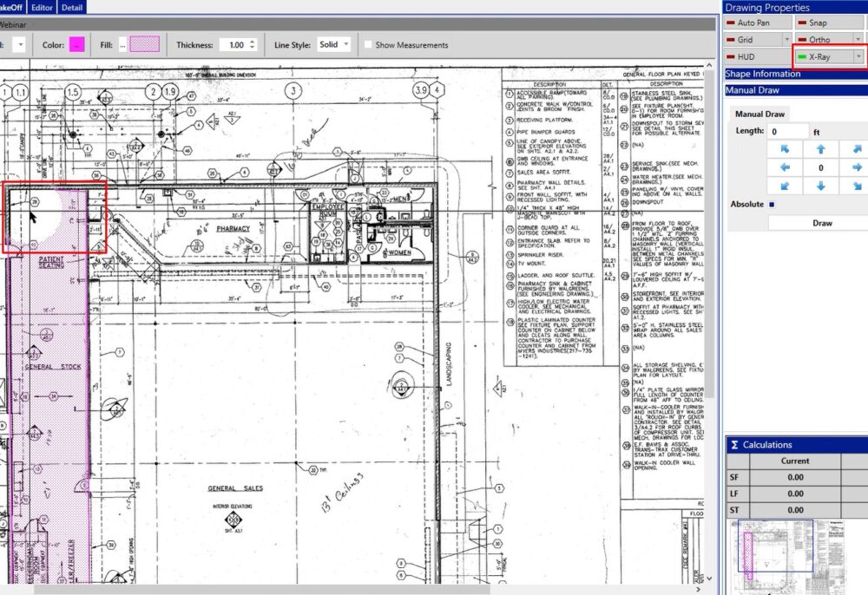Click the right arrow in Manual Draw
Viewport: 868px width, 595px height.
tap(858, 167)
